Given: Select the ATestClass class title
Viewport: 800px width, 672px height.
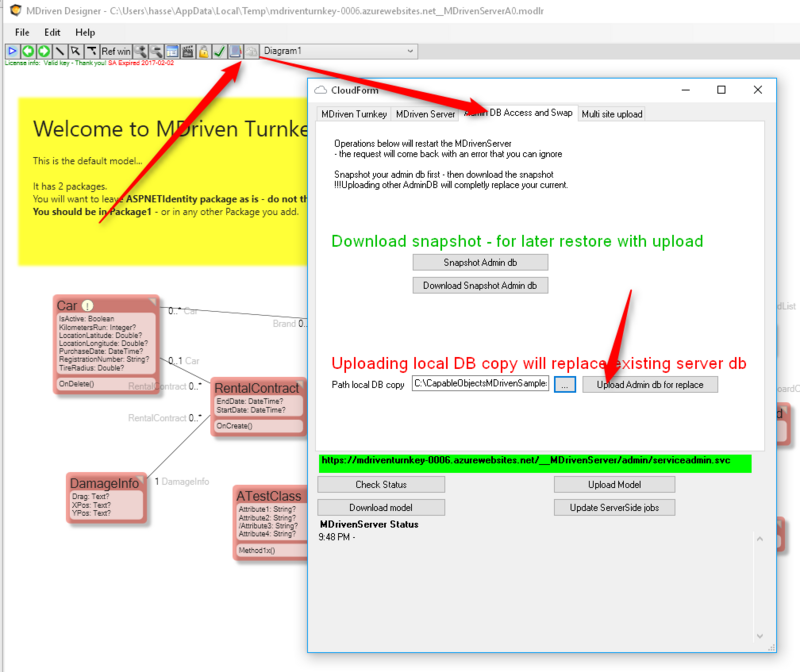Looking at the screenshot, I should [268, 496].
